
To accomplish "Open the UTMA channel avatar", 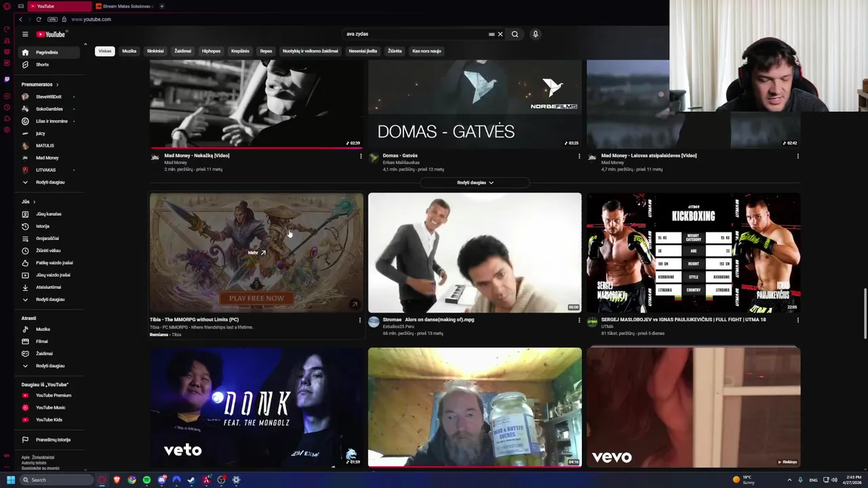I will [x=592, y=323].
